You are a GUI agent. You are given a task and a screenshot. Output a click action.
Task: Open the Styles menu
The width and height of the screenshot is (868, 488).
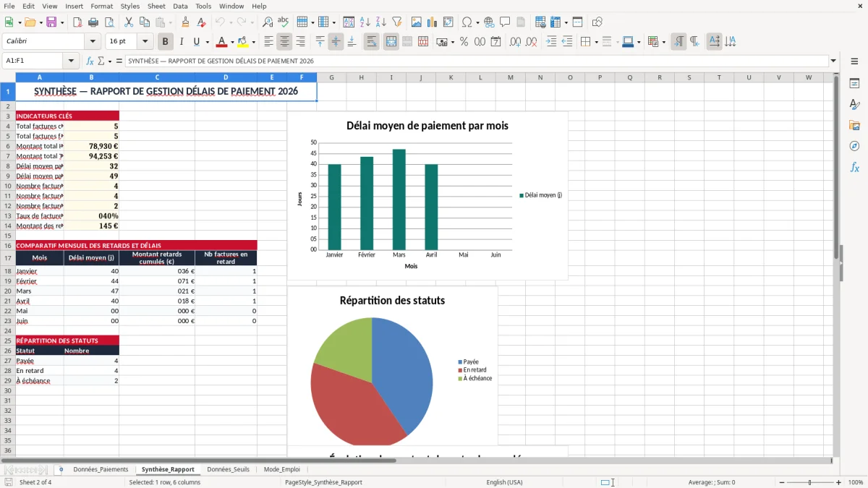130,6
